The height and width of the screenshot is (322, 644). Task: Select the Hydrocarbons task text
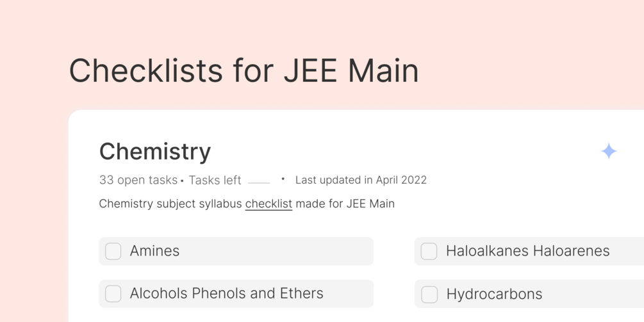(x=494, y=294)
